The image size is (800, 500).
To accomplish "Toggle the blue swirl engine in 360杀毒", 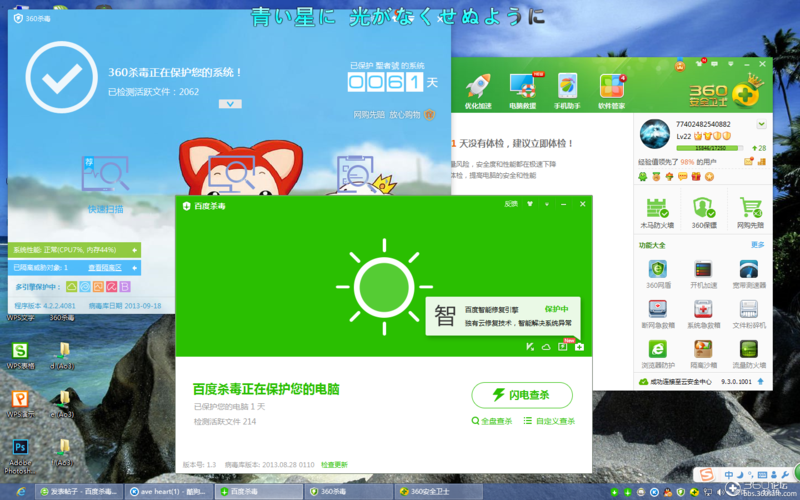I will (85, 287).
